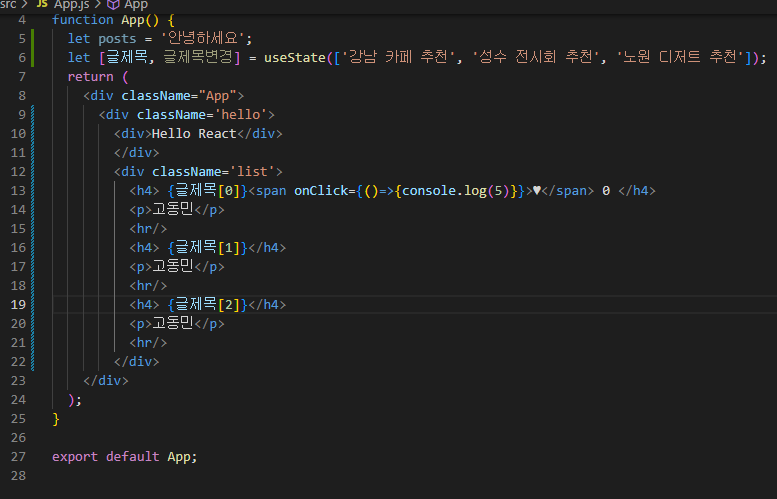Click the App symbol breadcrumb
The width and height of the screenshot is (777, 499).
point(136,5)
